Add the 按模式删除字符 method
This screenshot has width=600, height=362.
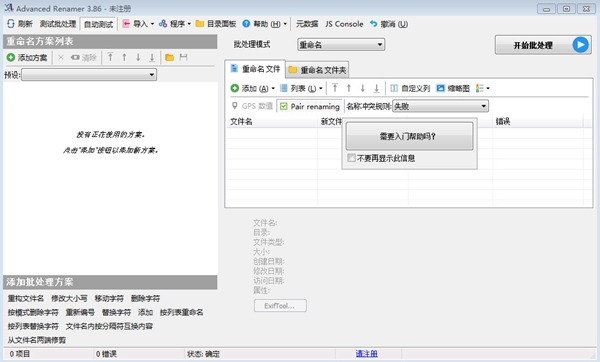33,313
